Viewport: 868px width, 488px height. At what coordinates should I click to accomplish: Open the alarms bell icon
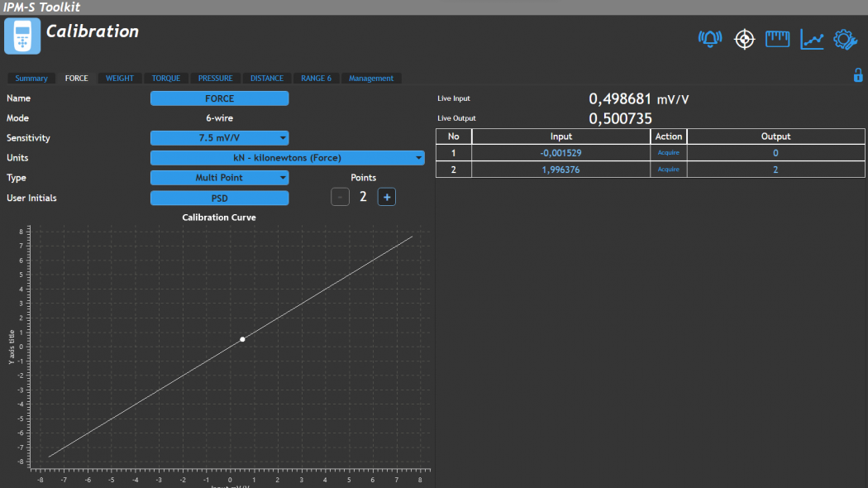pos(710,39)
